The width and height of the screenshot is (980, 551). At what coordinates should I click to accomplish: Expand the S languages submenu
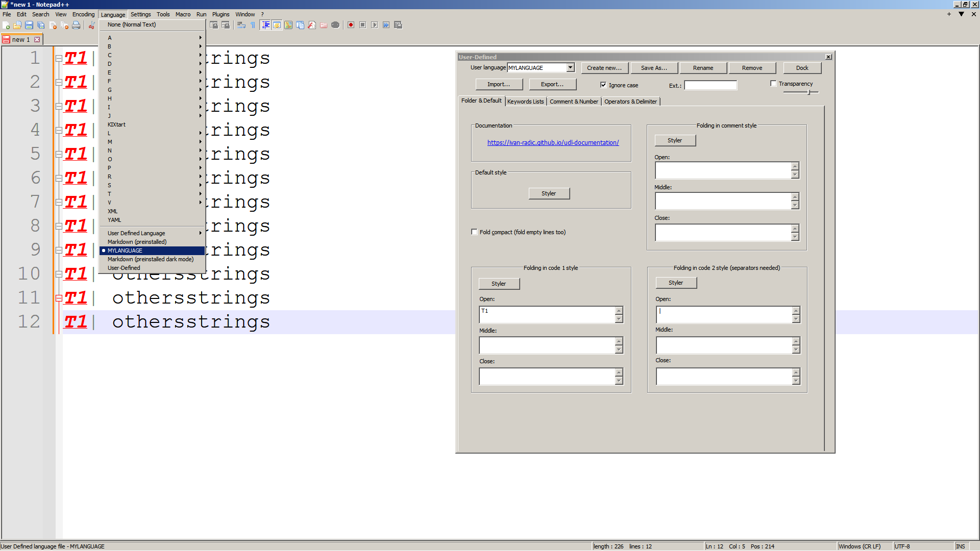[152, 185]
